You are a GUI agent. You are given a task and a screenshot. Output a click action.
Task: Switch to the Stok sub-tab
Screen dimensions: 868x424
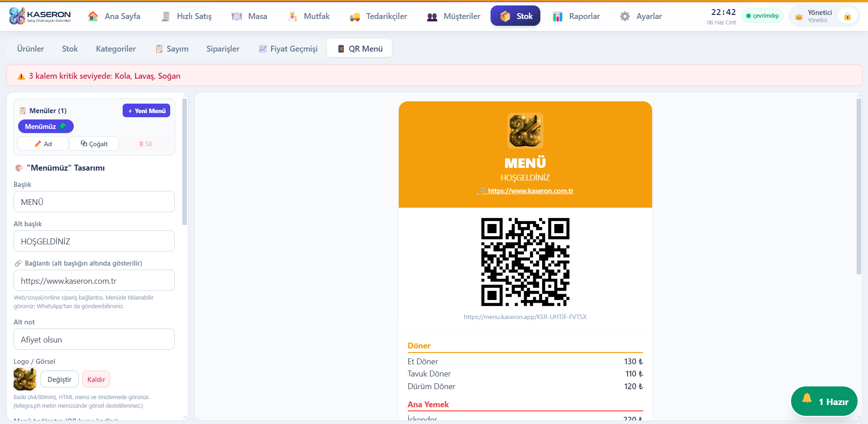click(x=70, y=48)
